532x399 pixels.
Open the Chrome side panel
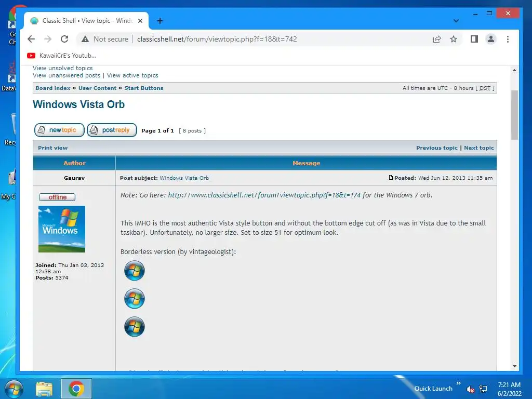pos(474,39)
